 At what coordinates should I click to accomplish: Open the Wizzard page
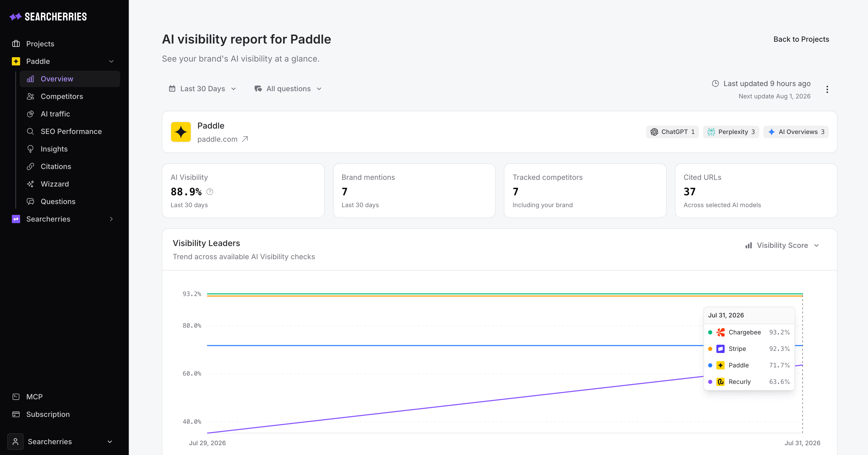70,184
